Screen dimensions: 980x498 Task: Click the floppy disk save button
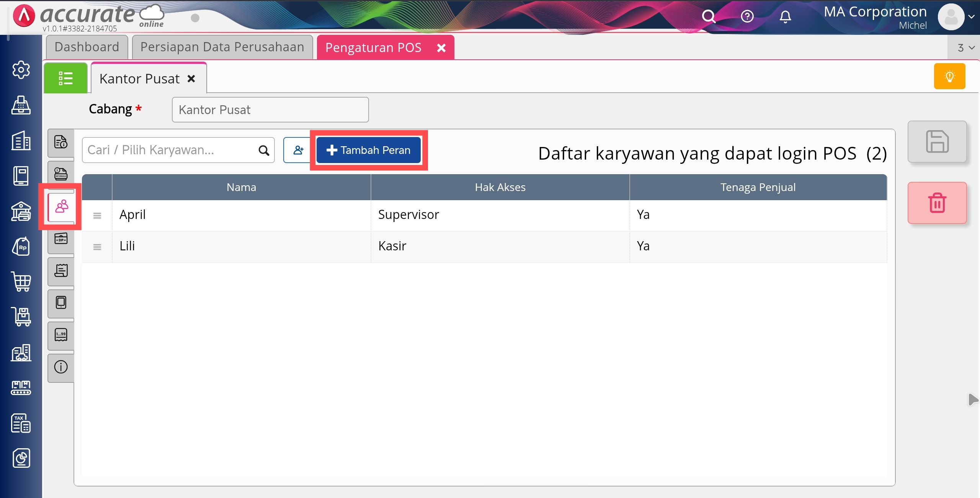point(937,142)
